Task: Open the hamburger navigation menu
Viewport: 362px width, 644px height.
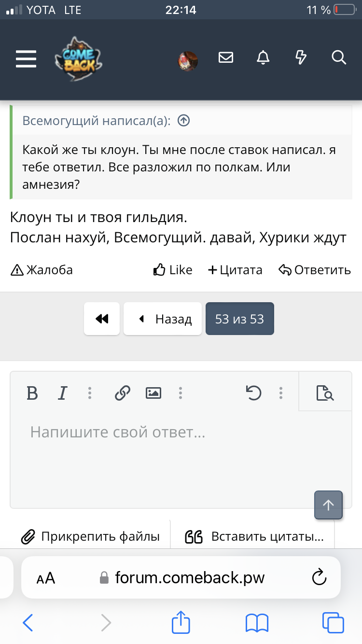Action: click(26, 58)
